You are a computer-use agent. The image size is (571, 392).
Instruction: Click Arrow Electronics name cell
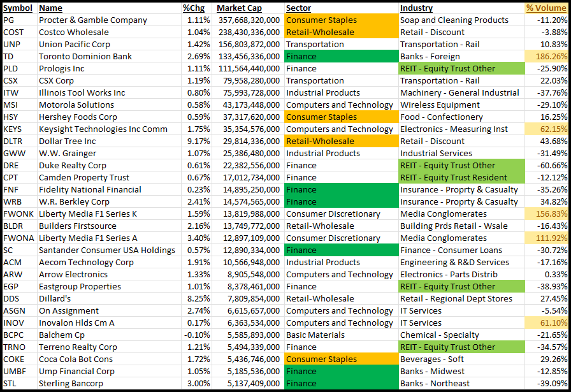[109, 274]
